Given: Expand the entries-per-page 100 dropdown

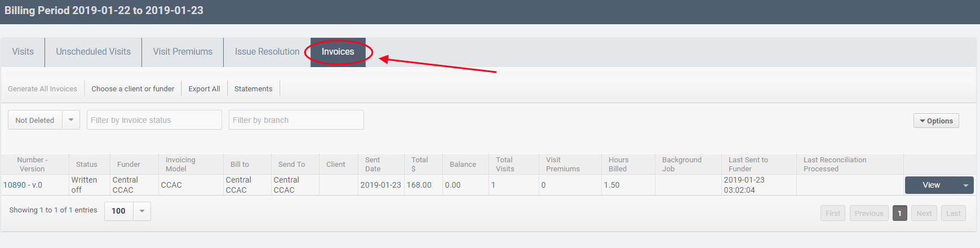Looking at the screenshot, I should pyautogui.click(x=142, y=211).
